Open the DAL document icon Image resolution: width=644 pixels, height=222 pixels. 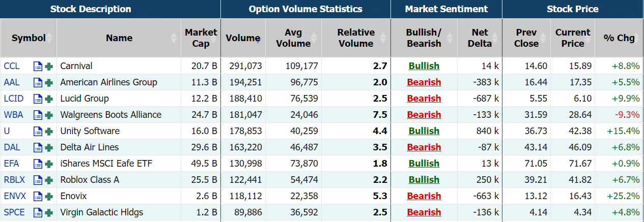[x=38, y=147]
